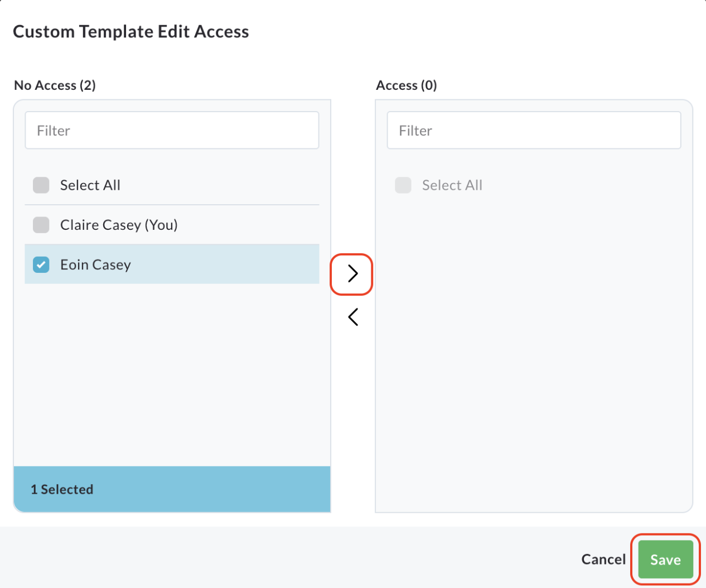Screen dimensions: 706x588
Task: Click empty space below Eoin Casey
Action: (x=172, y=374)
